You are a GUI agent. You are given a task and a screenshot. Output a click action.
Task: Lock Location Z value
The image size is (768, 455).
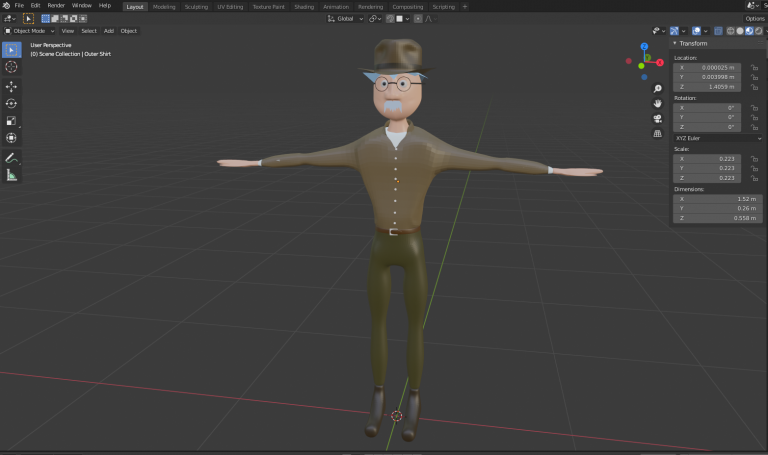coord(754,87)
